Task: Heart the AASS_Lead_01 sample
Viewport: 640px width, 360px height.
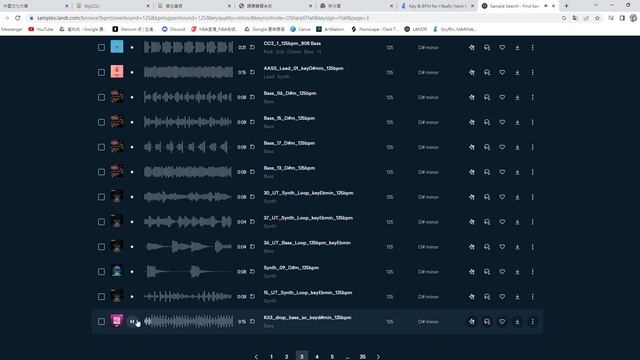Action: pyautogui.click(x=502, y=72)
